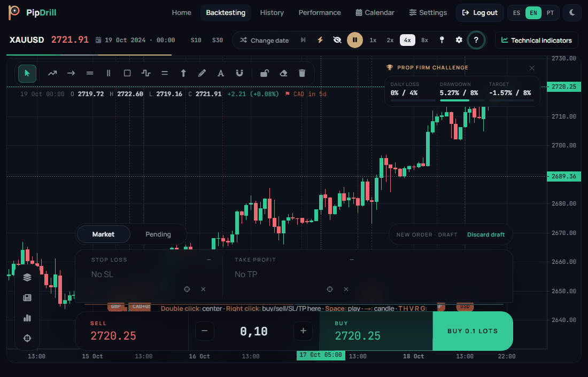Clear the take profit value

tap(346, 289)
